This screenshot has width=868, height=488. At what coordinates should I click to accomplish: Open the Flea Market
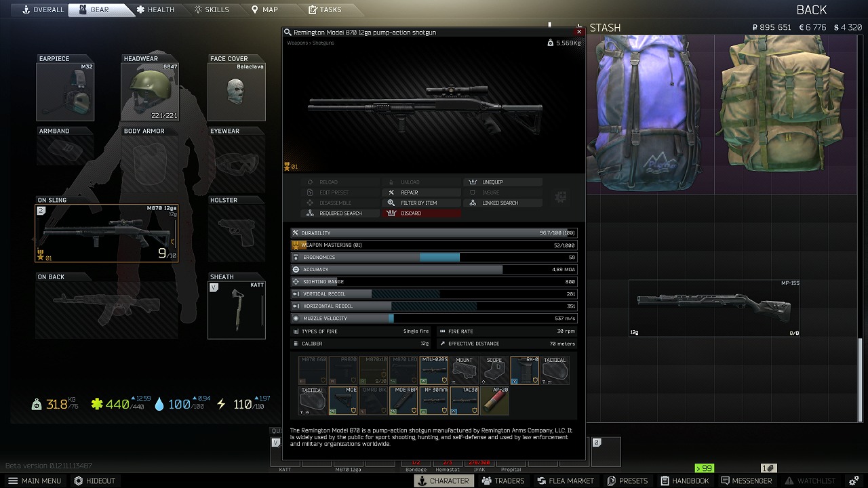pyautogui.click(x=566, y=481)
